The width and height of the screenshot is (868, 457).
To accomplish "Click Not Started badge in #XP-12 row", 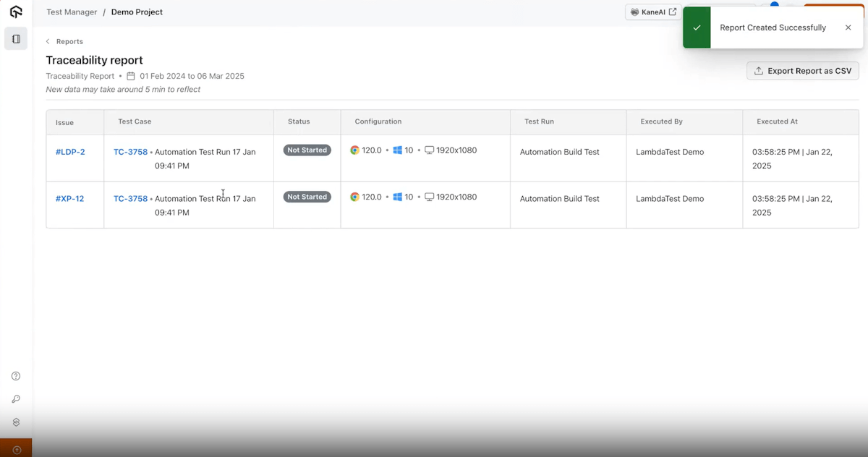I will [x=307, y=197].
